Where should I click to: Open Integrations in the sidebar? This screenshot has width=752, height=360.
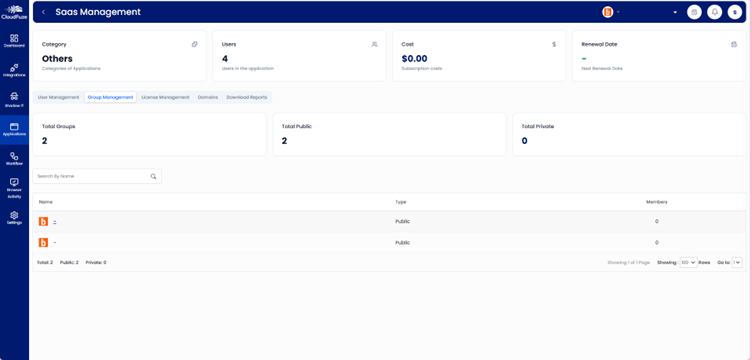14,70
